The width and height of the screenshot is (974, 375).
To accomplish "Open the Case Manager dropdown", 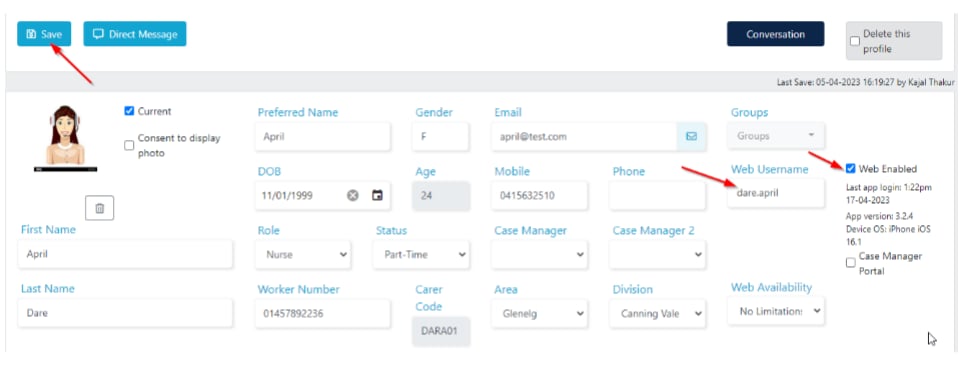I will point(539,255).
